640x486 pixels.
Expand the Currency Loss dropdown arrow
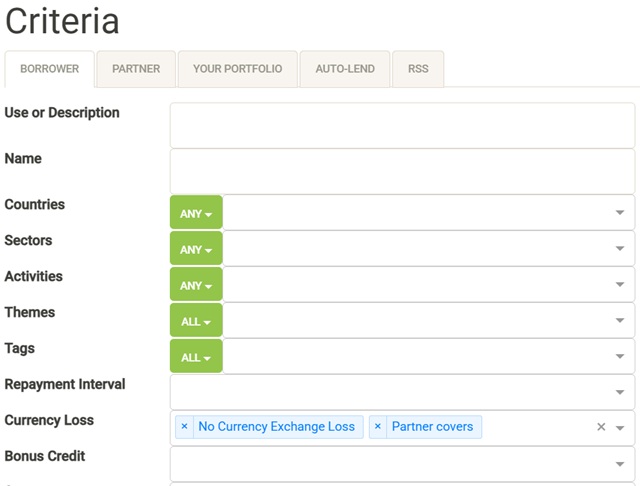tap(620, 428)
